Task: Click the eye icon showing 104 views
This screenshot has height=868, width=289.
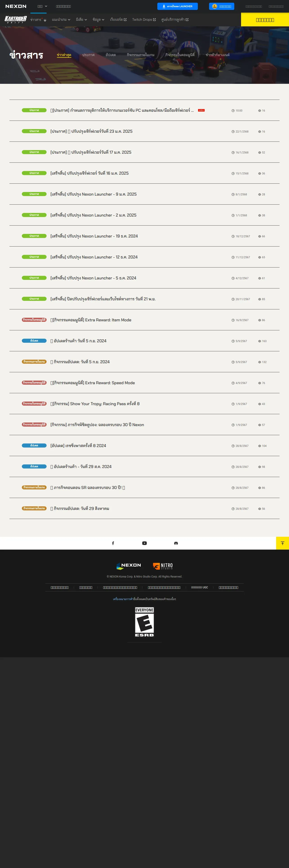Action: click(x=259, y=446)
